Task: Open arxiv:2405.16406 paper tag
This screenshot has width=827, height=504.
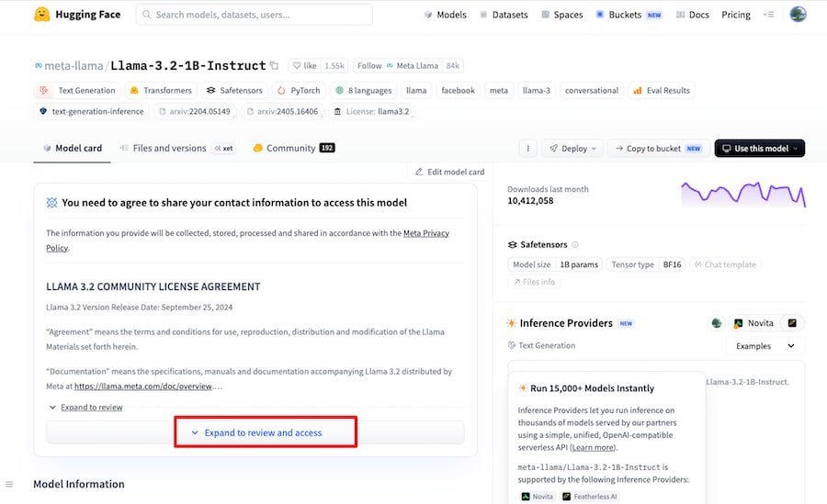Action: pyautogui.click(x=283, y=111)
